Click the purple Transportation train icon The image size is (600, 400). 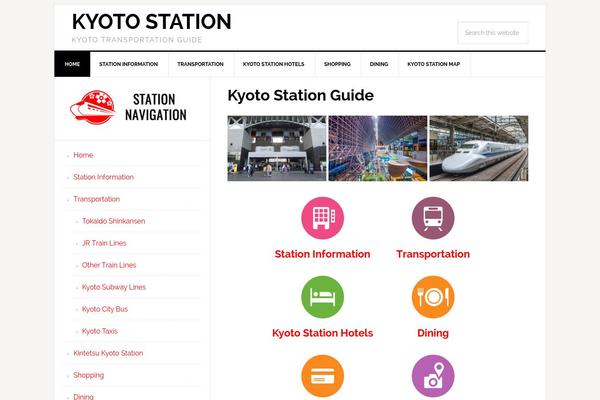[x=433, y=218]
